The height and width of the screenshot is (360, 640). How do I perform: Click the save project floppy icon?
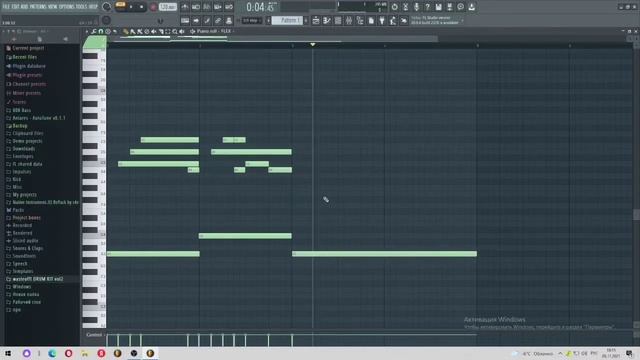[x=439, y=7]
